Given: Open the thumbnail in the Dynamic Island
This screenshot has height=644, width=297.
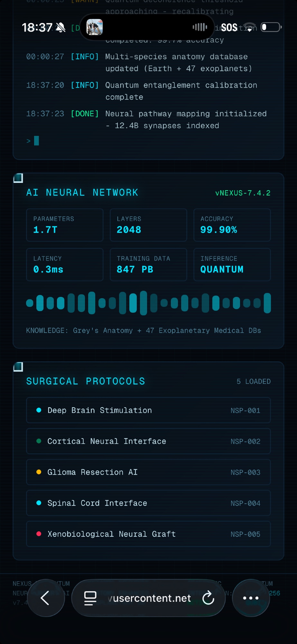Looking at the screenshot, I should [x=95, y=27].
